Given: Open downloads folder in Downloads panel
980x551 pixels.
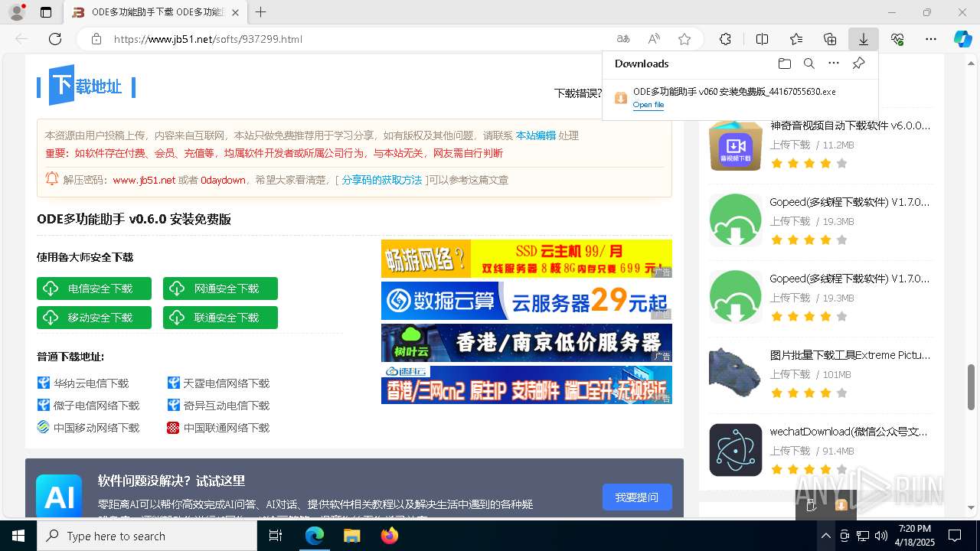Looking at the screenshot, I should pos(784,64).
